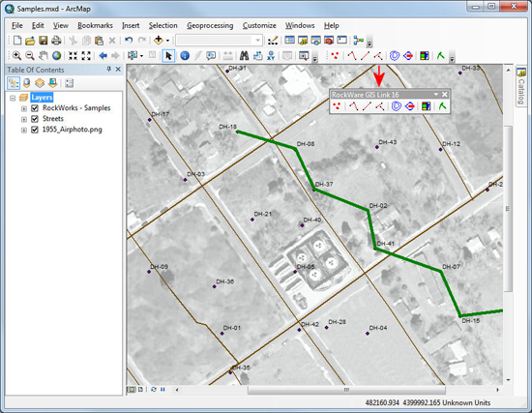Collapse the Layers group in Table Of Contents

tap(13, 98)
